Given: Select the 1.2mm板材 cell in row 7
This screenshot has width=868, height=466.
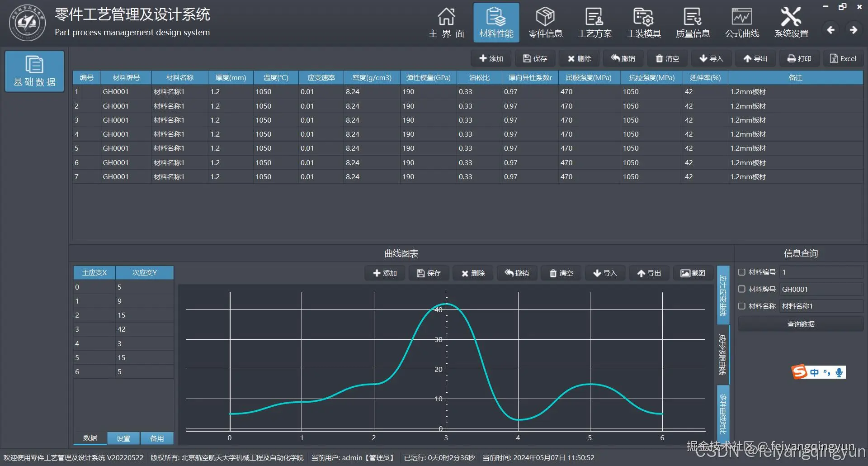Looking at the screenshot, I should pos(796,176).
